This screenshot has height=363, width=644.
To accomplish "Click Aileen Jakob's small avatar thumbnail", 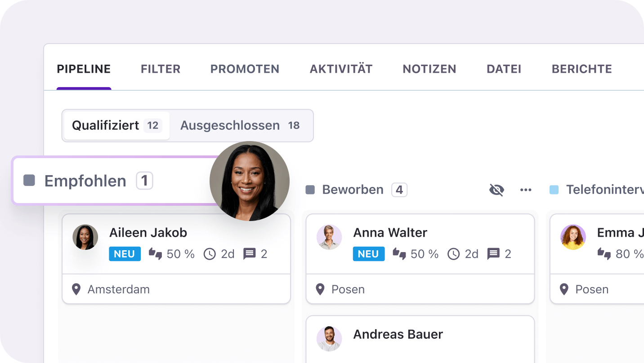I will (x=85, y=237).
